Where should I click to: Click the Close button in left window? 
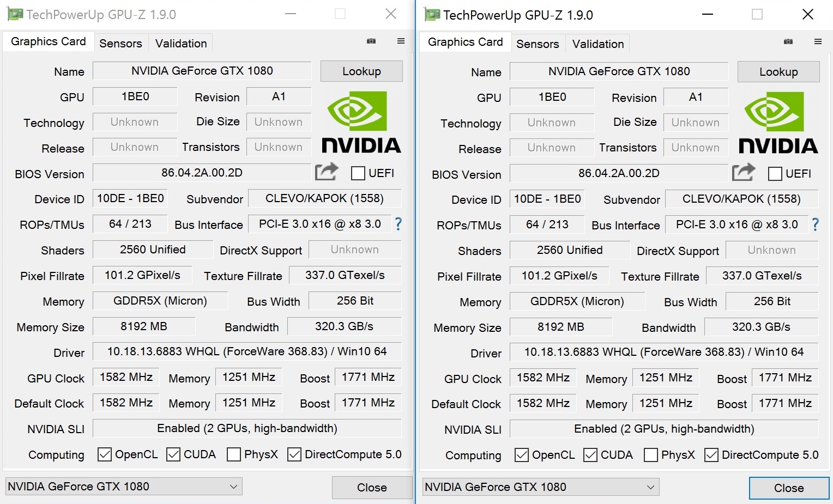(x=372, y=488)
